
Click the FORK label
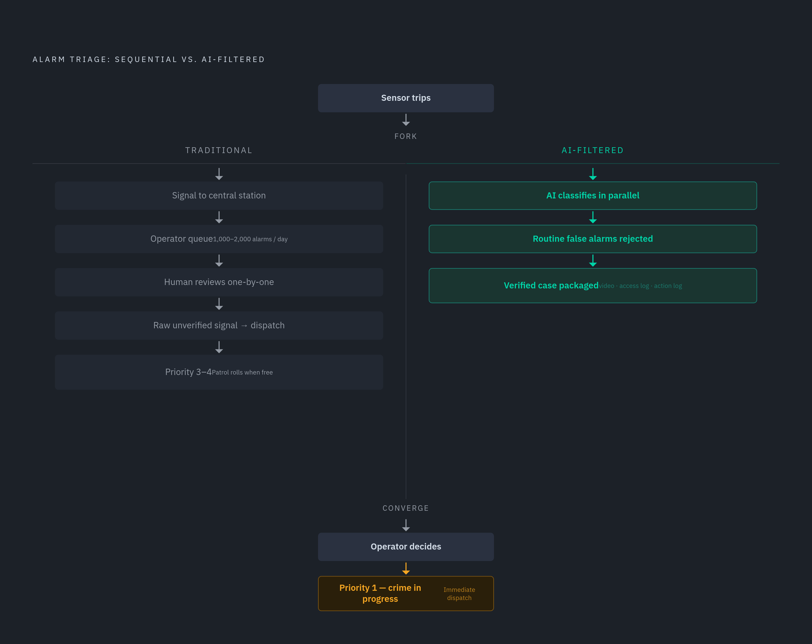[406, 136]
